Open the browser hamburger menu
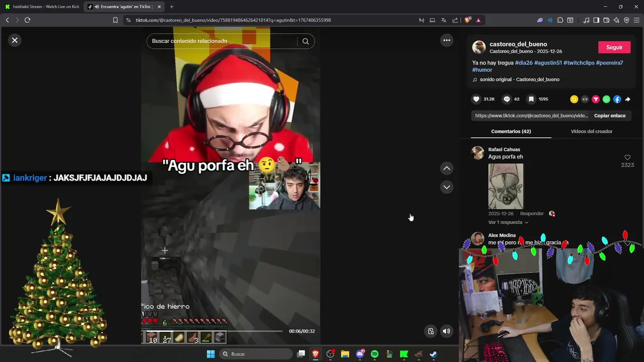 pyautogui.click(x=636, y=20)
